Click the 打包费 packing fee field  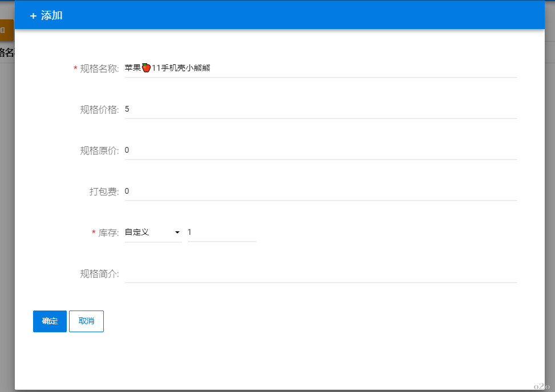click(x=285, y=190)
